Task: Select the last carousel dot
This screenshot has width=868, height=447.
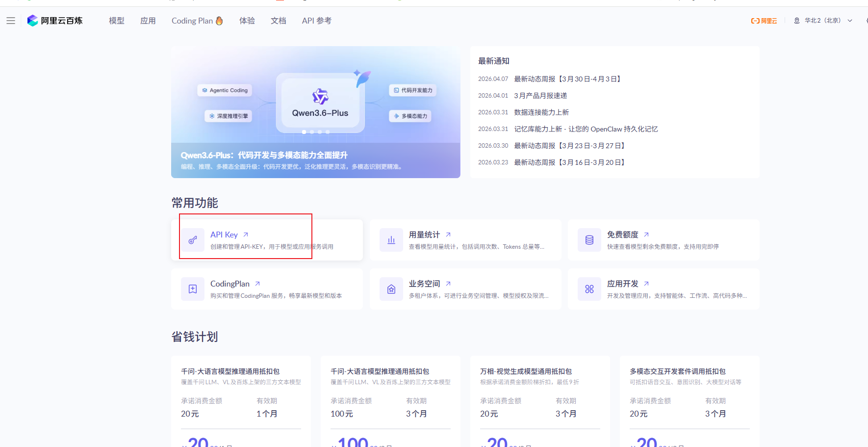Action: pyautogui.click(x=328, y=132)
